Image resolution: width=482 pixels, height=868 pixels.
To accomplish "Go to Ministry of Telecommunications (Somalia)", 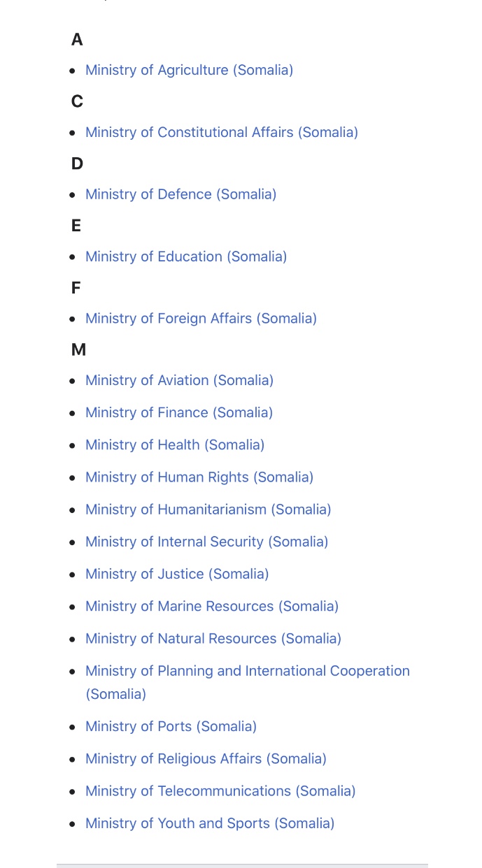I will click(220, 791).
